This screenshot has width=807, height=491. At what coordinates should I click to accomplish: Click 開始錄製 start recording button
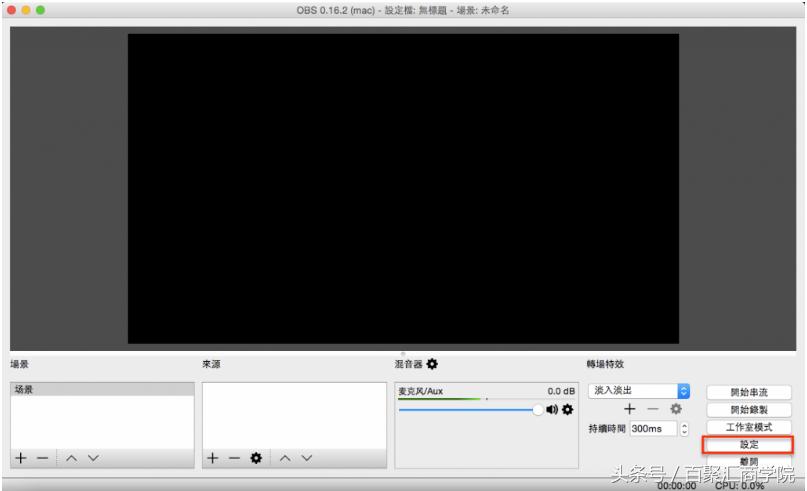(x=749, y=410)
